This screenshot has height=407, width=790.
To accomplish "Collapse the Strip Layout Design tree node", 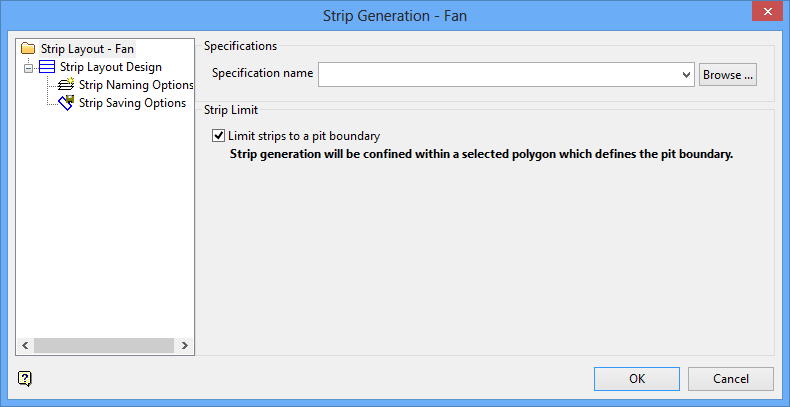I will tap(29, 67).
